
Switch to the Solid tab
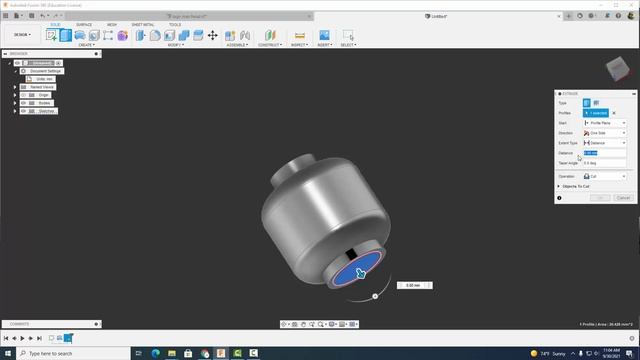(x=55, y=24)
